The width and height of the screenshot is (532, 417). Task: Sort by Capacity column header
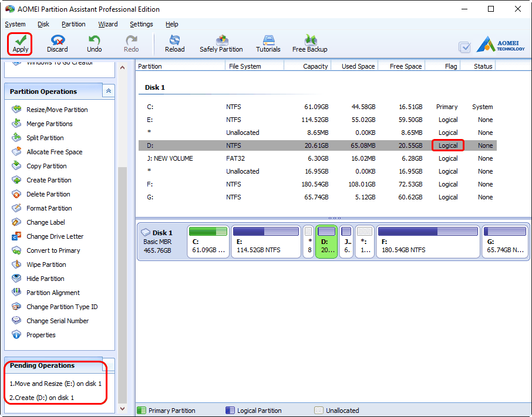[307, 66]
